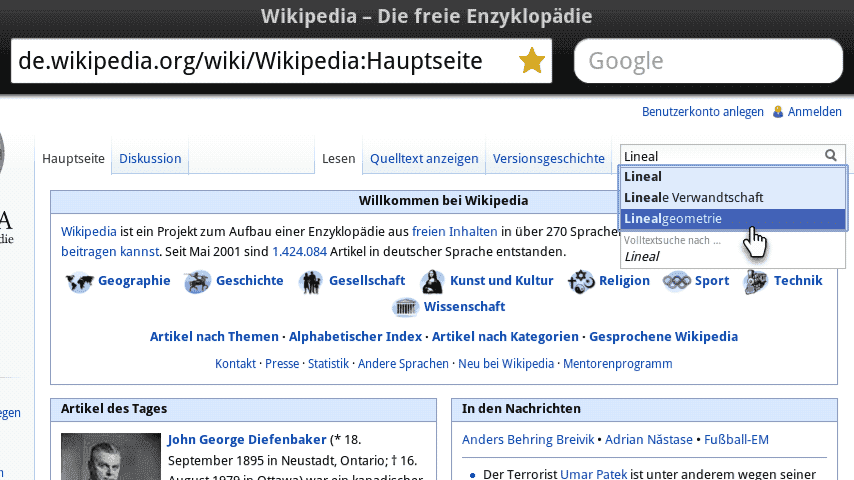Open the Wissenschaft portal link
The image size is (854, 480).
tap(465, 307)
